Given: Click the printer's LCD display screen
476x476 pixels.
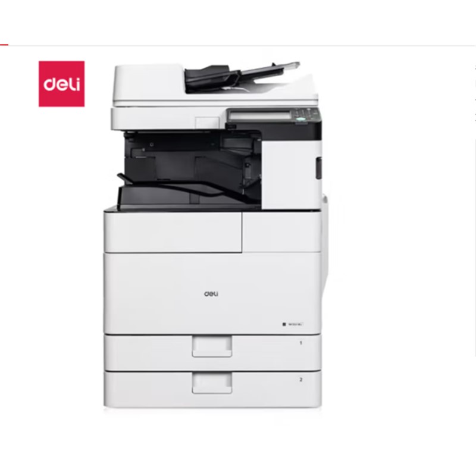Looking at the screenshot, I should click(260, 115).
